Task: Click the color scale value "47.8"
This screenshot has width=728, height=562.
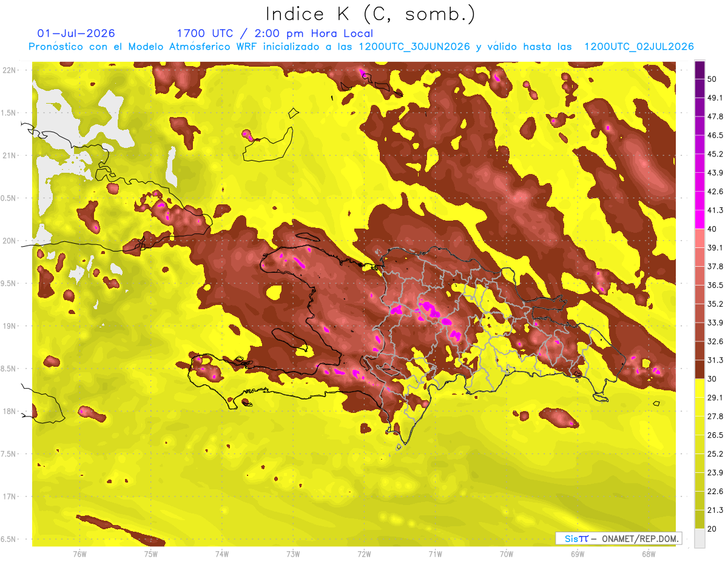Action: click(715, 116)
